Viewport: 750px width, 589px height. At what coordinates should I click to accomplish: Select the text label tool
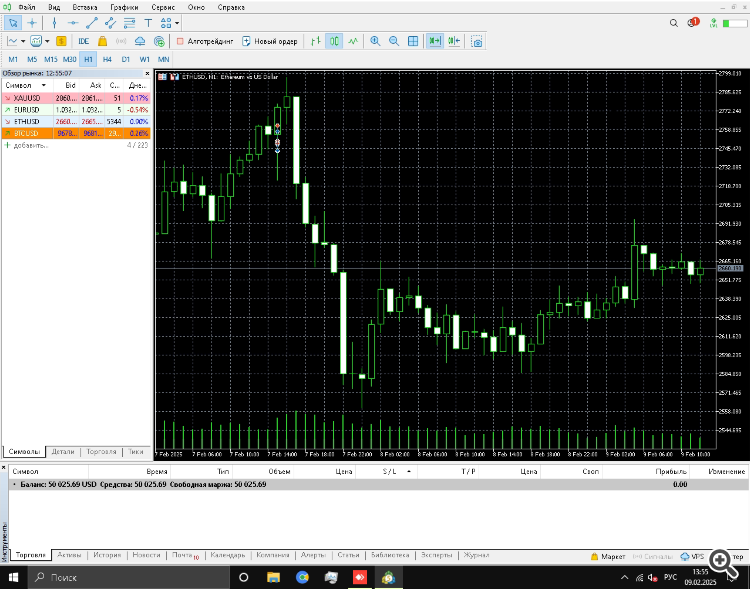(148, 22)
